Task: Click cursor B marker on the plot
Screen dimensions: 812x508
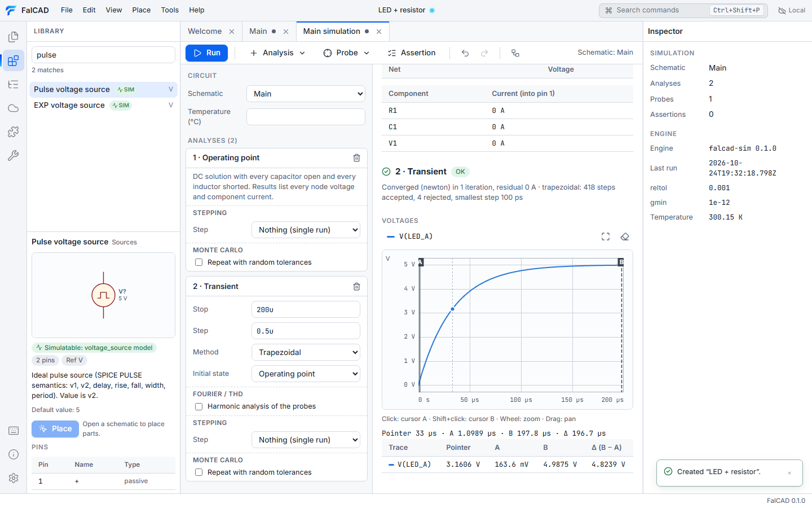Action: 621,262
